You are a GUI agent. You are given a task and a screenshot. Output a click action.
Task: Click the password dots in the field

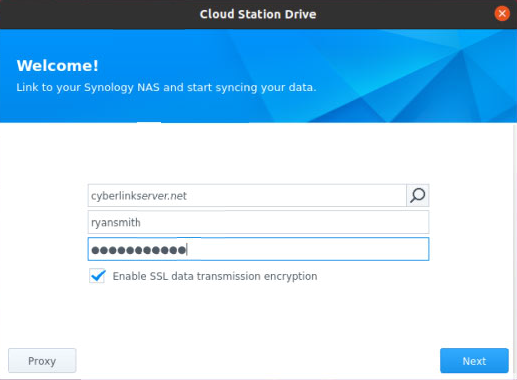click(139, 250)
